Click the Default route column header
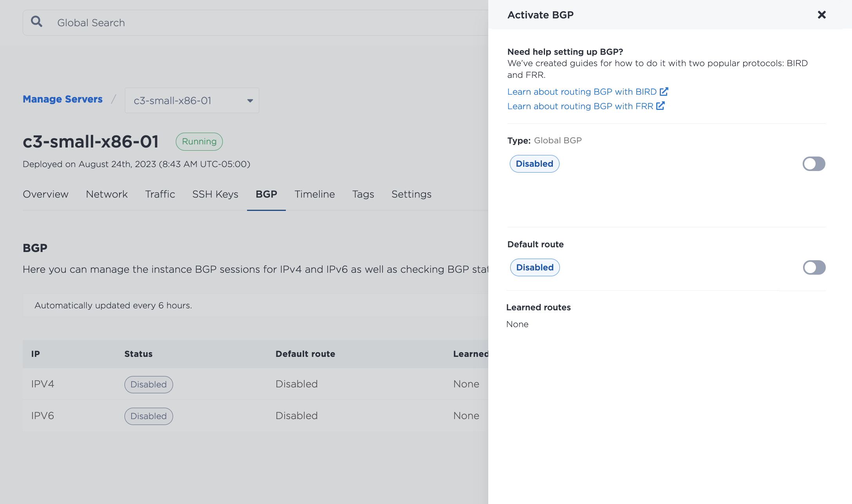 click(x=305, y=354)
